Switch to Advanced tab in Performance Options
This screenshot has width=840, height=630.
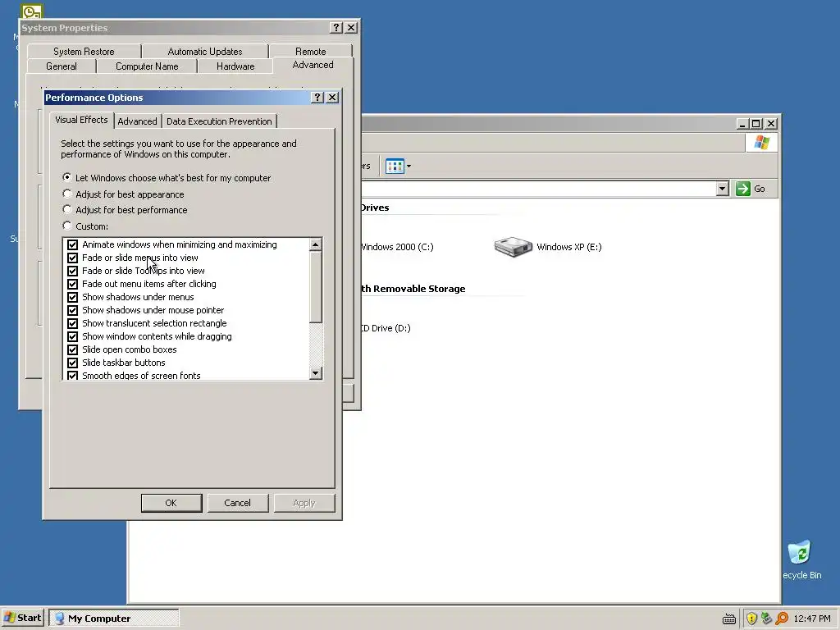coord(137,121)
